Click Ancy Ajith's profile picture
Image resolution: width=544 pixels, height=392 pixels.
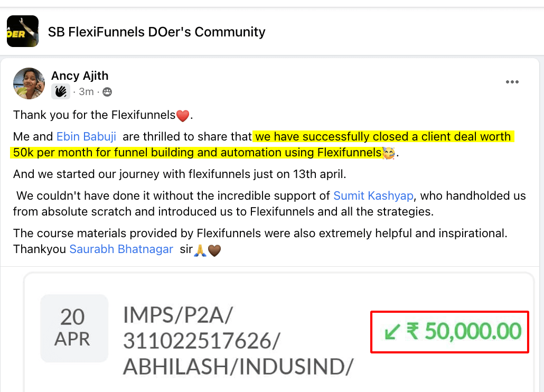tap(29, 83)
